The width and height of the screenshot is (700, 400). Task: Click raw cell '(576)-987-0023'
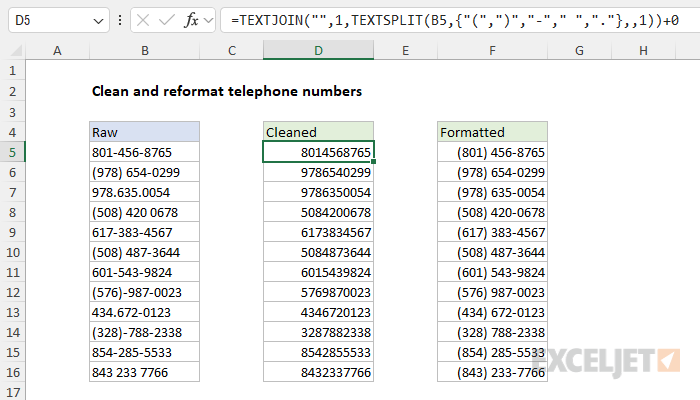click(145, 292)
